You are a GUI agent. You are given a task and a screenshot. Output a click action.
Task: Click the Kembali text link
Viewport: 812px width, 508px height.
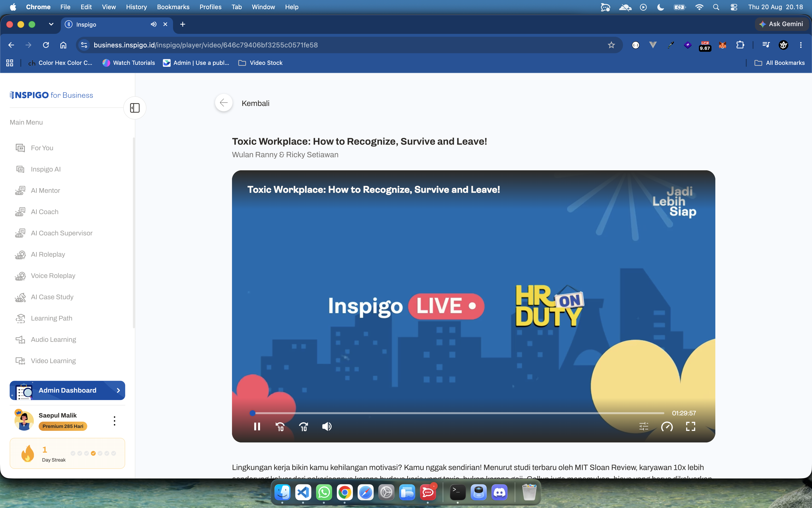point(255,103)
